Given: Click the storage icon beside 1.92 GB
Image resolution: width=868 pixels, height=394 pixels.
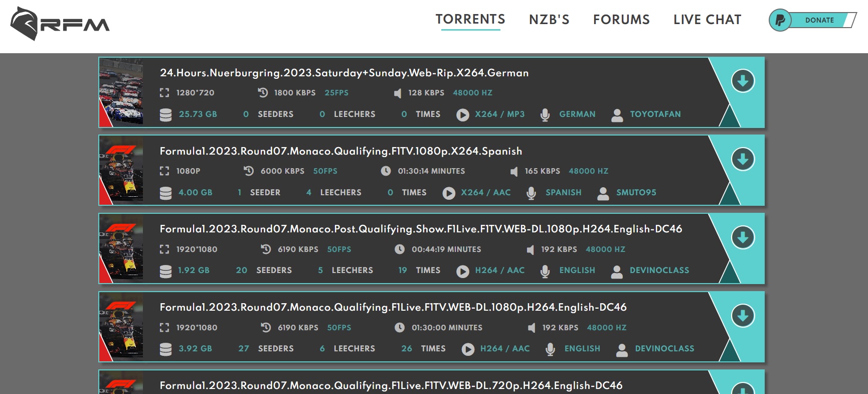Looking at the screenshot, I should [x=165, y=271].
